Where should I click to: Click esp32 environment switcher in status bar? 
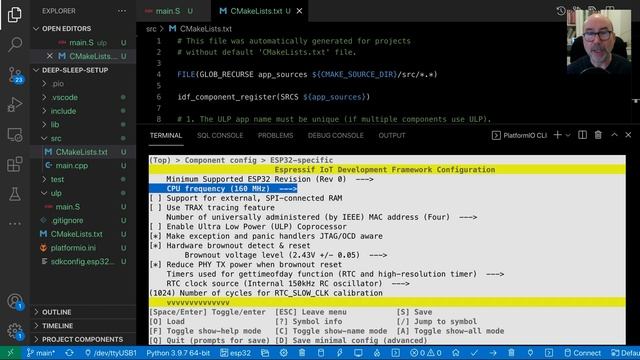click(236, 353)
